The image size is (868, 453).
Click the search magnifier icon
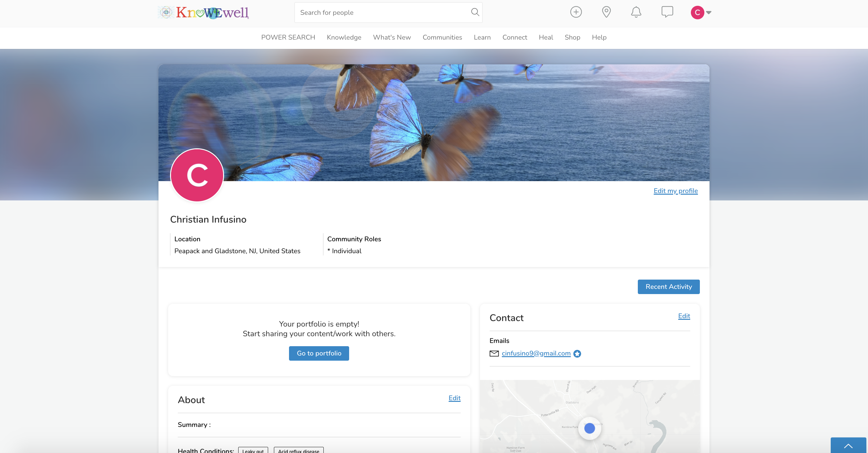(x=475, y=13)
